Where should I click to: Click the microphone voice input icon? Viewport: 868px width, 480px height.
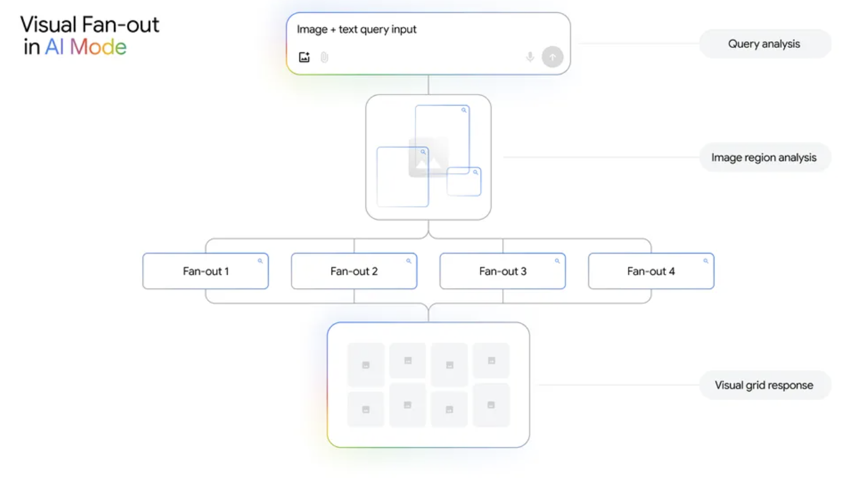click(x=530, y=57)
